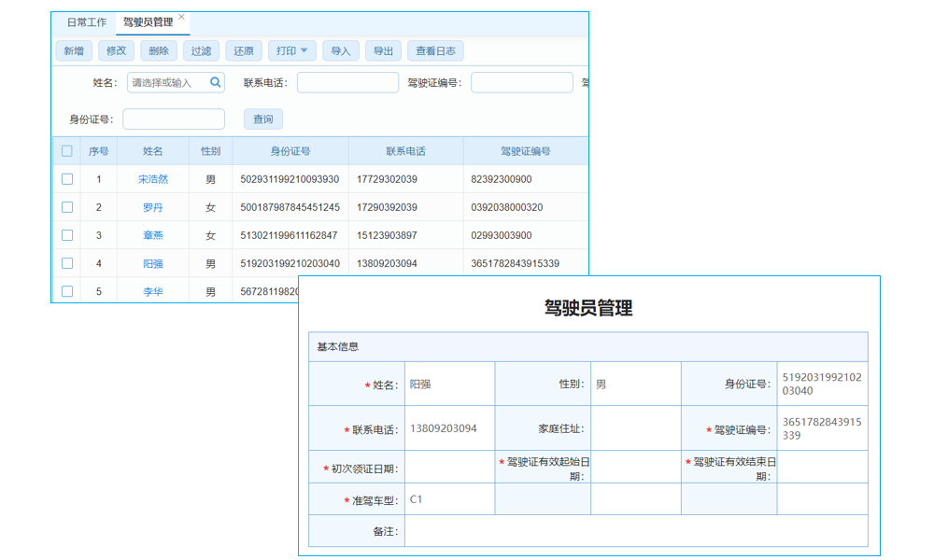The height and width of the screenshot is (560, 934).
Task: Click the 查询 query button
Action: [262, 119]
